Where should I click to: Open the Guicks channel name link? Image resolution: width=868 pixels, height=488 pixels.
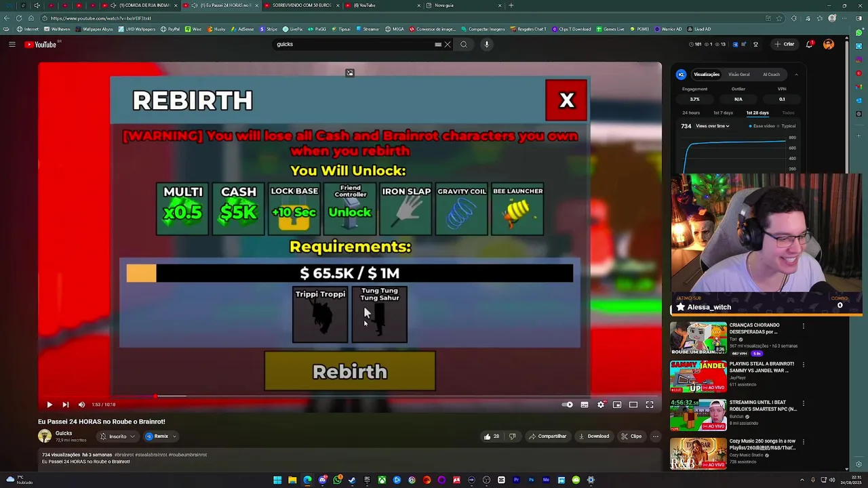pos(64,433)
